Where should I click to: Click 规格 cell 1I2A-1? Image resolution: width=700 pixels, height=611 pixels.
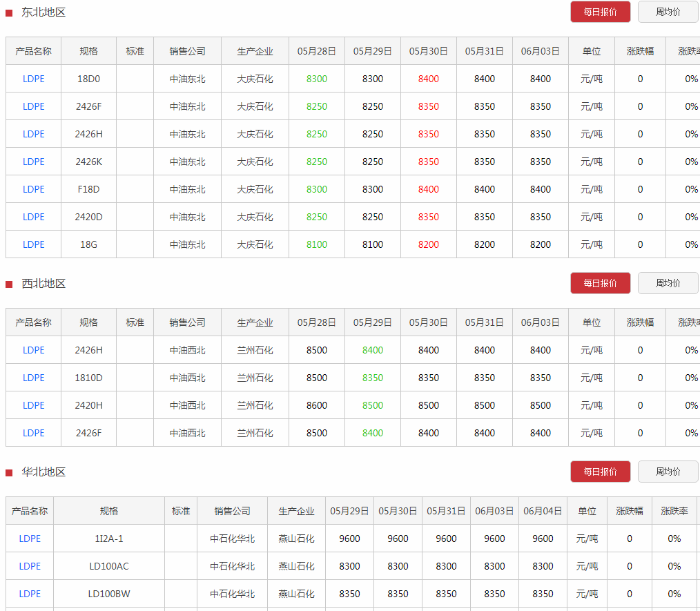tap(109, 539)
